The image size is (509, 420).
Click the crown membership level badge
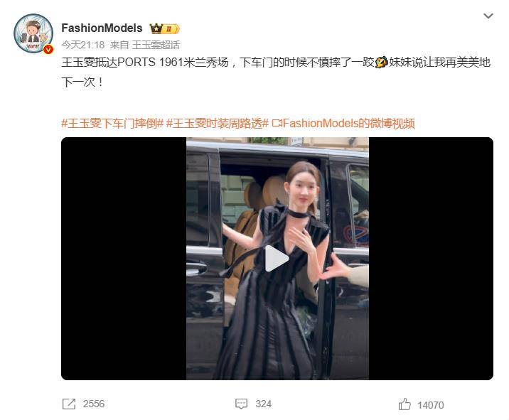[x=164, y=28]
